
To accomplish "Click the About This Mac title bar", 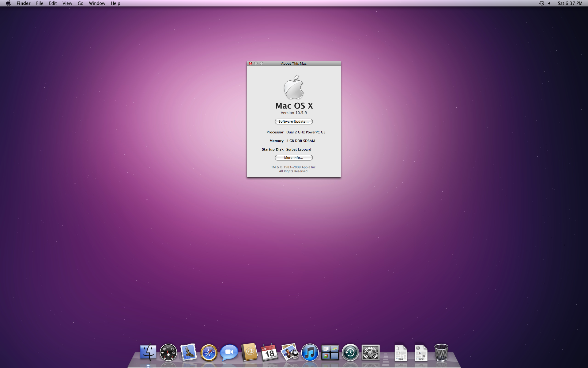I will click(x=294, y=63).
